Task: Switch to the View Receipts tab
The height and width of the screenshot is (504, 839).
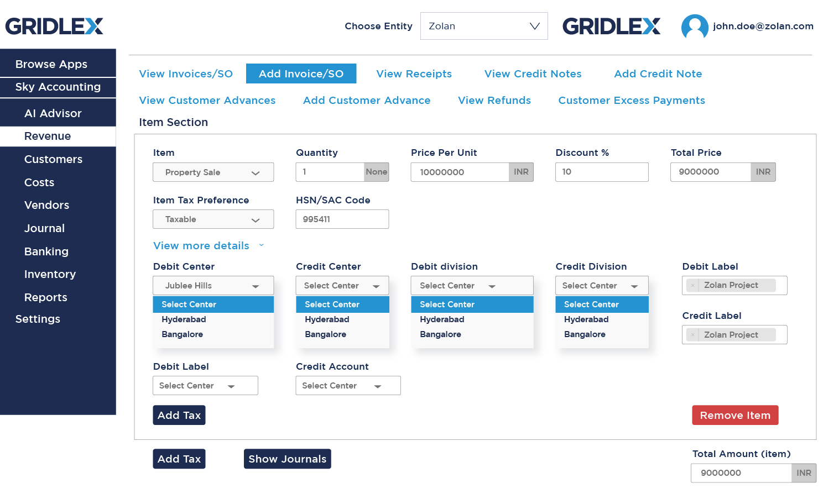Action: coord(414,73)
